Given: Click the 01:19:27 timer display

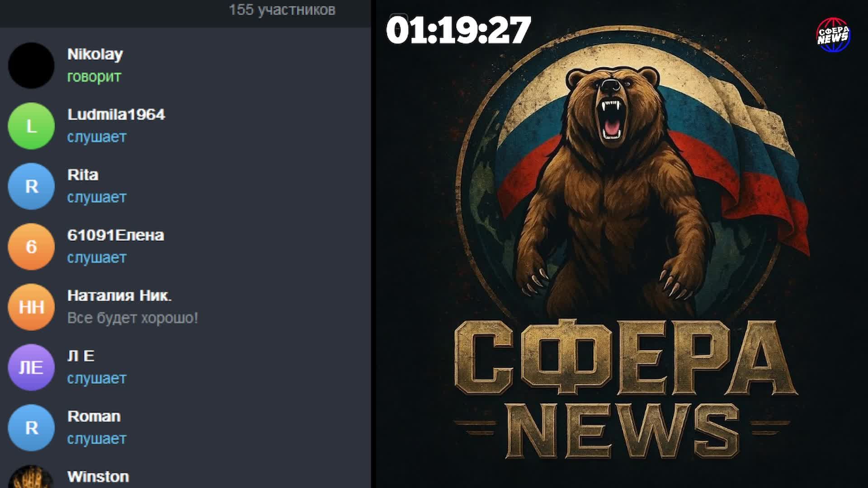Looking at the screenshot, I should (x=458, y=30).
